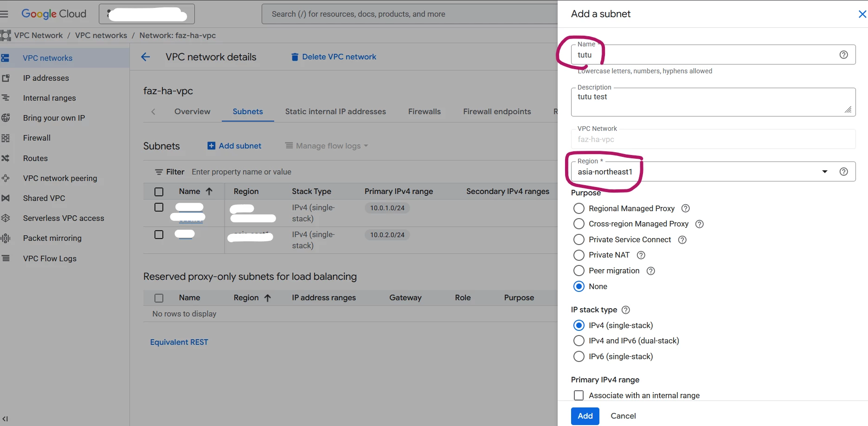The width and height of the screenshot is (868, 426).
Task: Open the Firewalls tab
Action: [424, 111]
